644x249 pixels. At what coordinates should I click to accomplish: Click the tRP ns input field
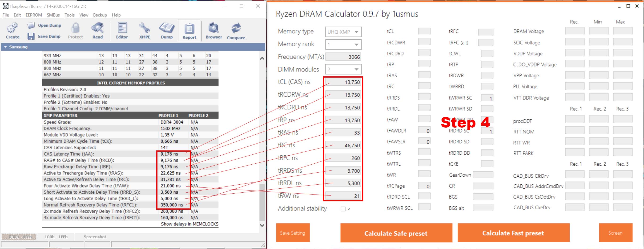[x=343, y=120]
